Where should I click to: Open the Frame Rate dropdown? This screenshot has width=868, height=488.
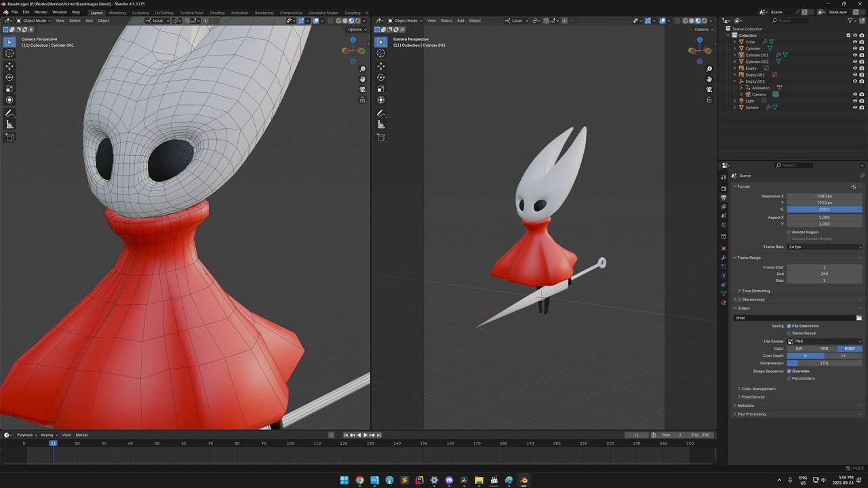[825, 247]
